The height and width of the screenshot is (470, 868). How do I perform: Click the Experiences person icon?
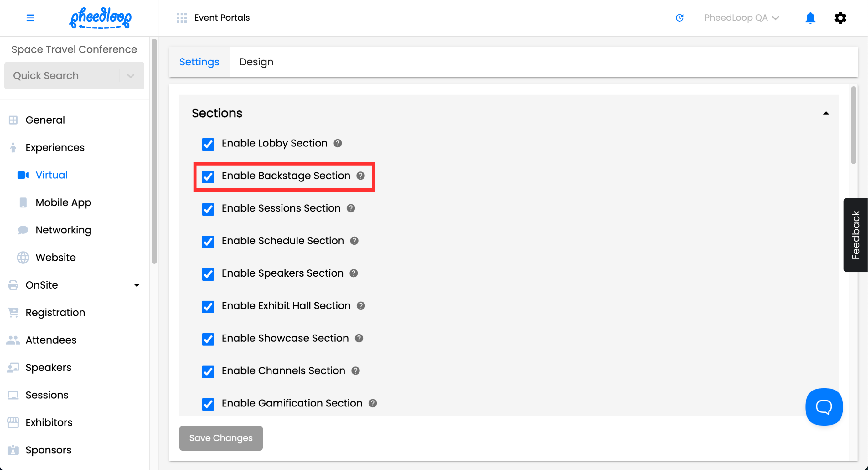[13, 147]
